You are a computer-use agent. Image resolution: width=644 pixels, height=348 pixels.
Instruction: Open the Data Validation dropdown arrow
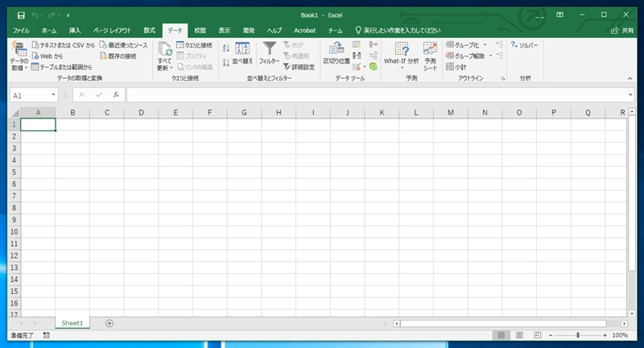coord(365,67)
